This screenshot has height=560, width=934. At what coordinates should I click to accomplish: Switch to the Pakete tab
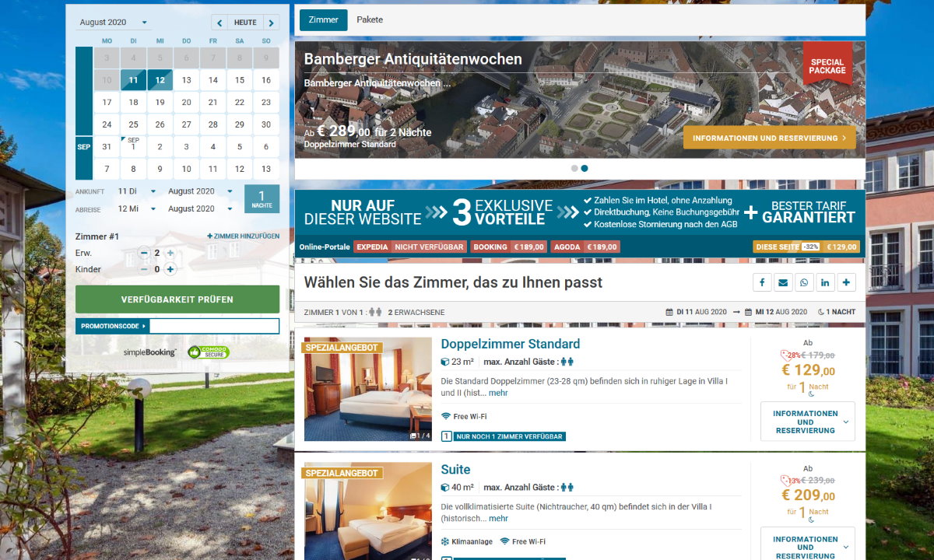pos(370,19)
